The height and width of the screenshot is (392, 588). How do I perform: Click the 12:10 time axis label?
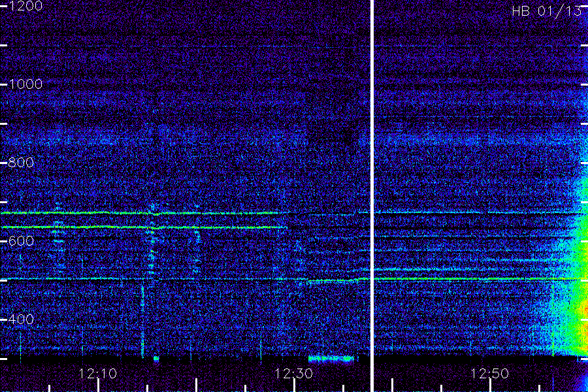click(x=98, y=374)
